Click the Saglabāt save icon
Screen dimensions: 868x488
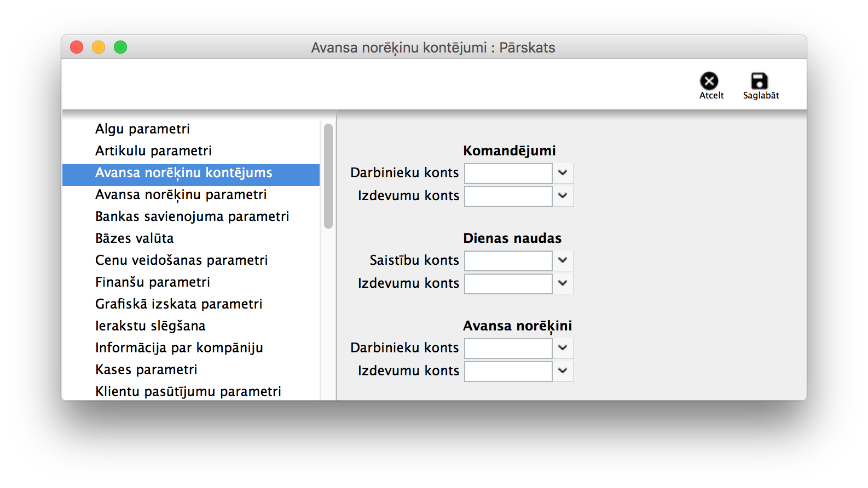[759, 82]
